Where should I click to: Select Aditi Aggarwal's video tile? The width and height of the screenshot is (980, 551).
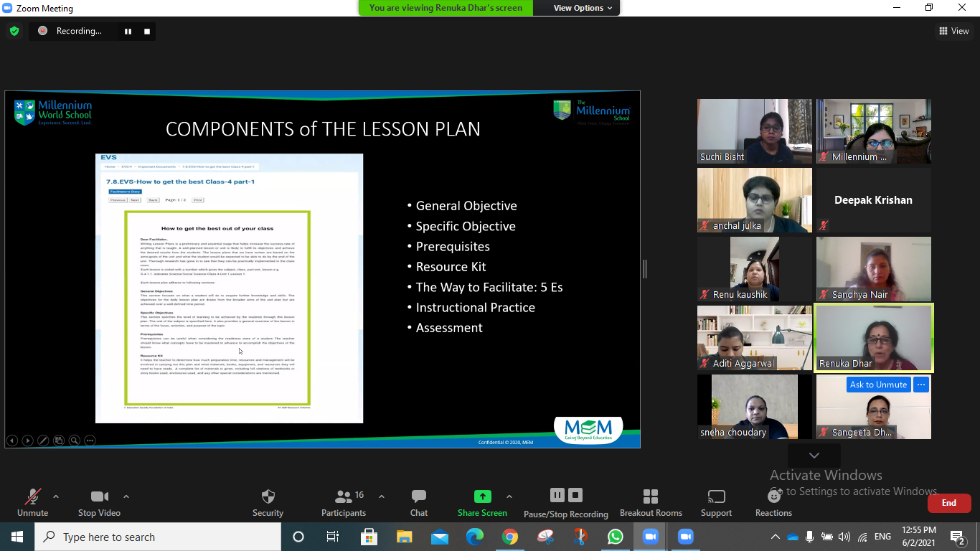pyautogui.click(x=755, y=338)
